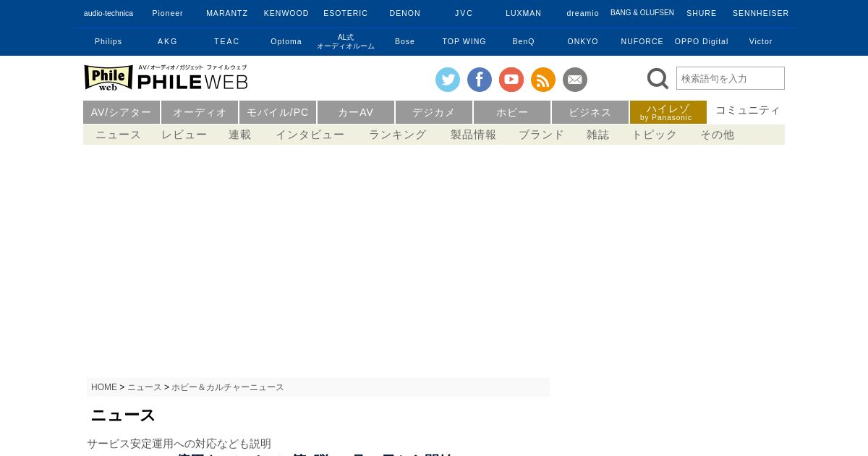868x456 pixels.
Task: Focus the search keyword input field
Action: pyautogui.click(x=731, y=78)
